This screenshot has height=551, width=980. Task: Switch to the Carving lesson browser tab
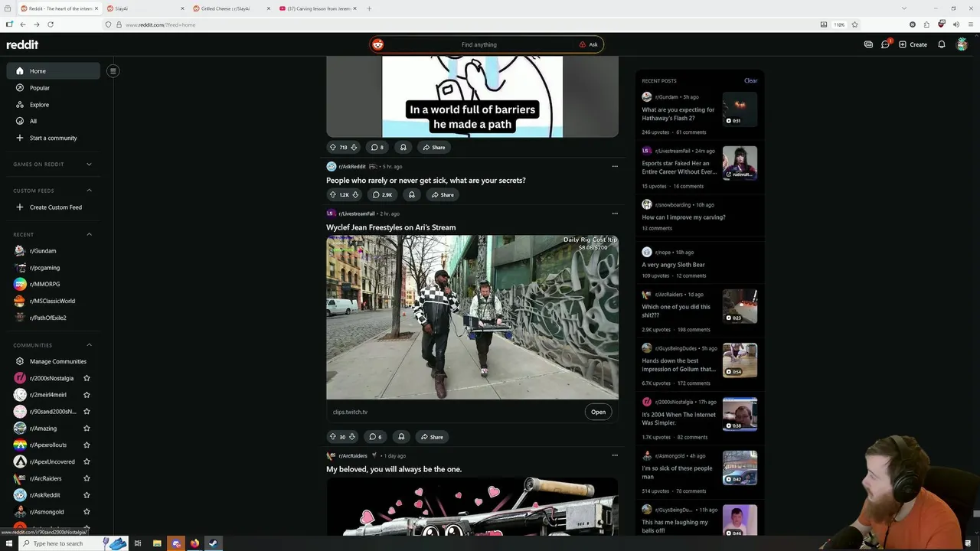(318, 8)
